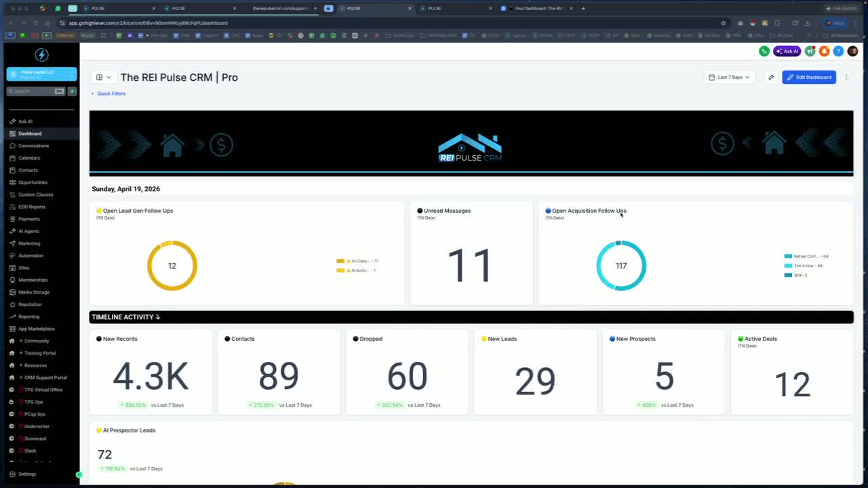
Task: Click the green phone dialer icon
Action: pos(764,51)
